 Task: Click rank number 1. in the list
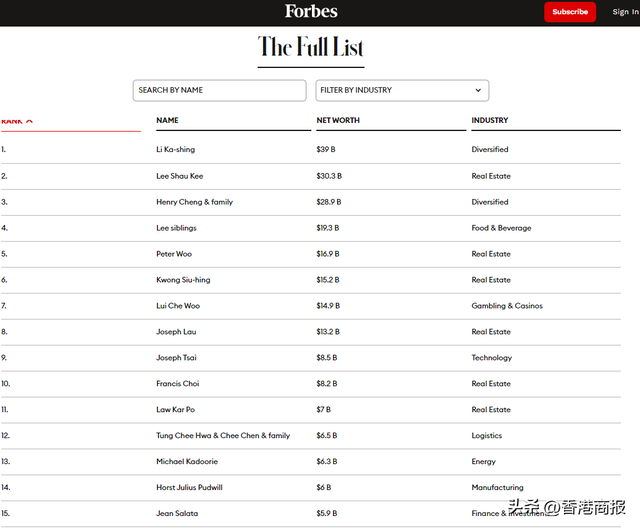3,149
